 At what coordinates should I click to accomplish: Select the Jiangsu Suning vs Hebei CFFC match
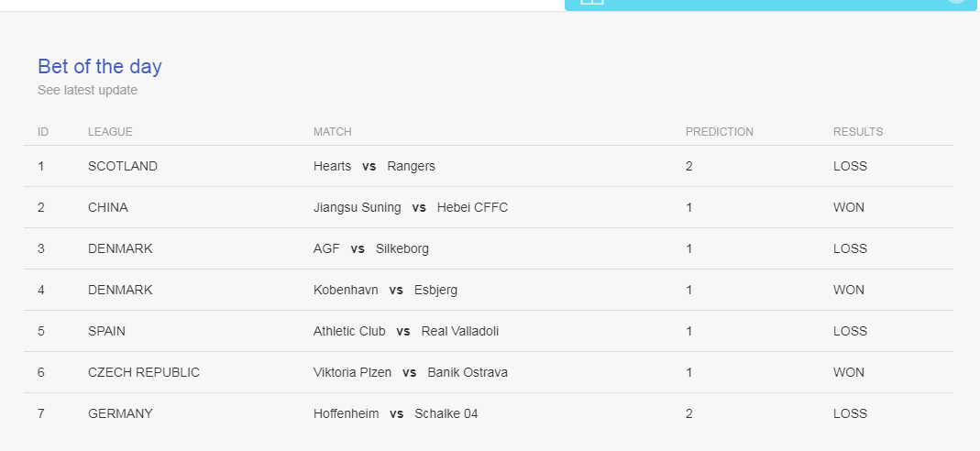tap(411, 207)
